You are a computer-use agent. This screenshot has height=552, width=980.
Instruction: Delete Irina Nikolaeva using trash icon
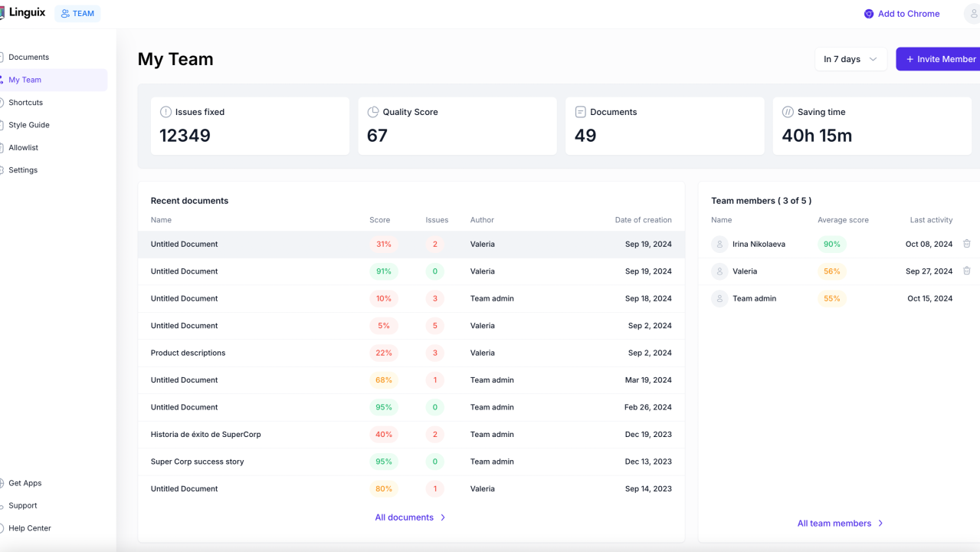(x=966, y=244)
